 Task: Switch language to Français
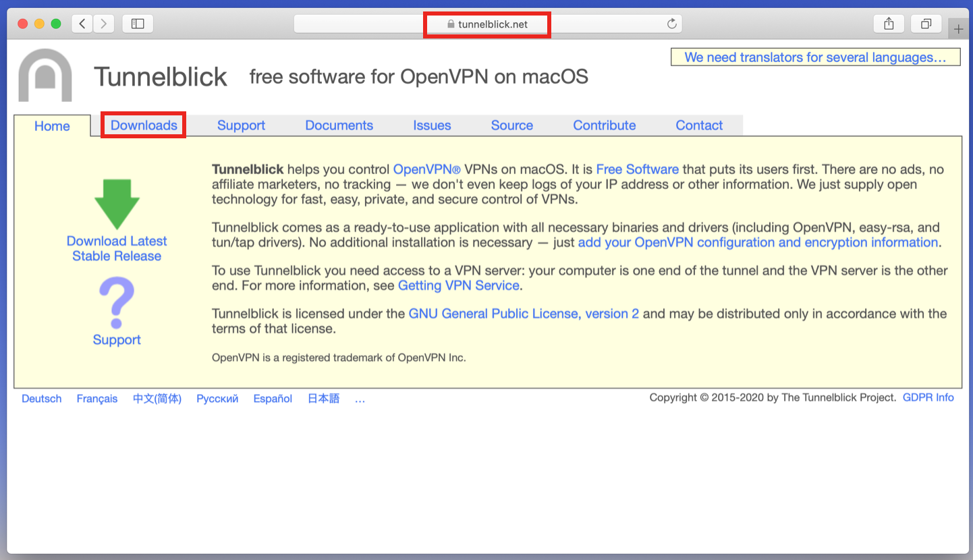pyautogui.click(x=97, y=399)
